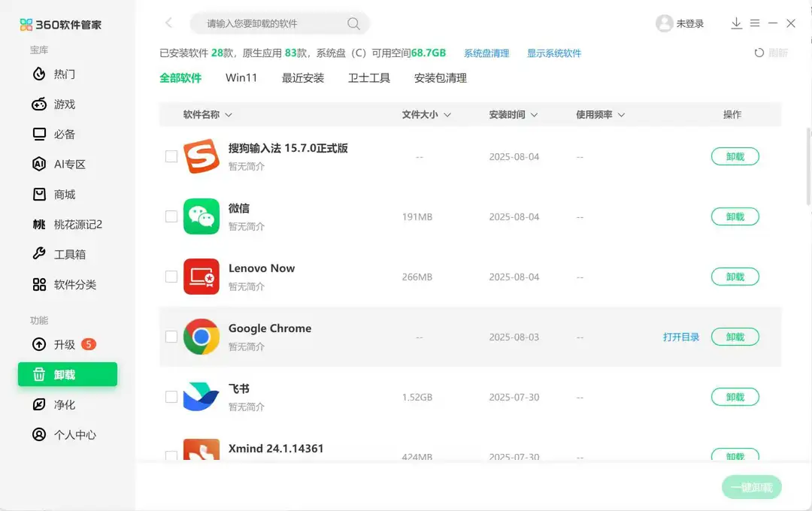Select the 卸载 trash can icon
812x511 pixels.
(39, 374)
